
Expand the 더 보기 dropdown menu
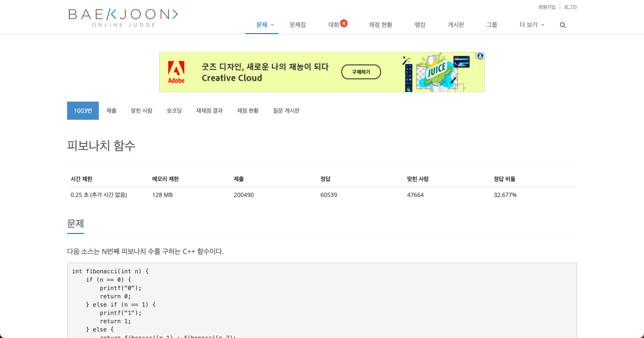[x=532, y=25]
